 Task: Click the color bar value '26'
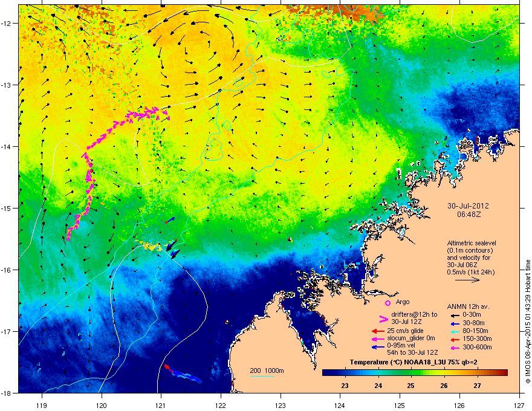(444, 386)
